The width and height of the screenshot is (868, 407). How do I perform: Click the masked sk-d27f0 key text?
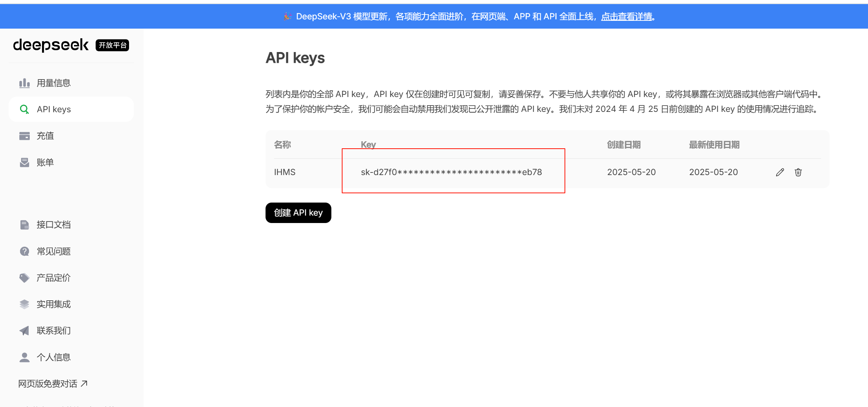[x=451, y=172]
